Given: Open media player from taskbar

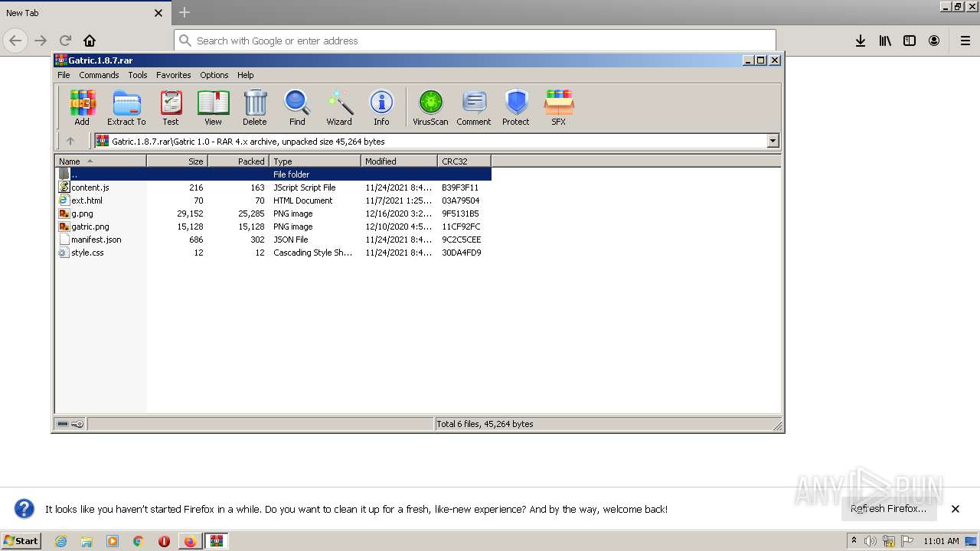Looking at the screenshot, I should pyautogui.click(x=113, y=541).
